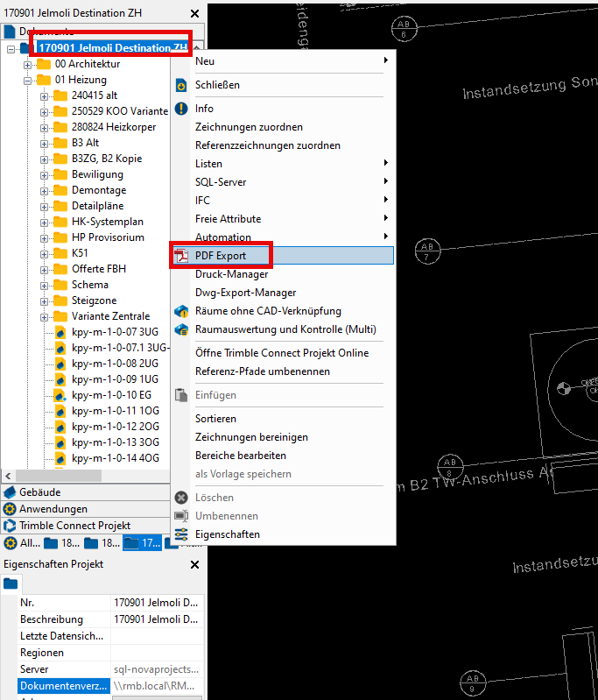This screenshot has width=598, height=700.
Task: Click the Letzte Datensich... property label
Action: [x=61, y=636]
